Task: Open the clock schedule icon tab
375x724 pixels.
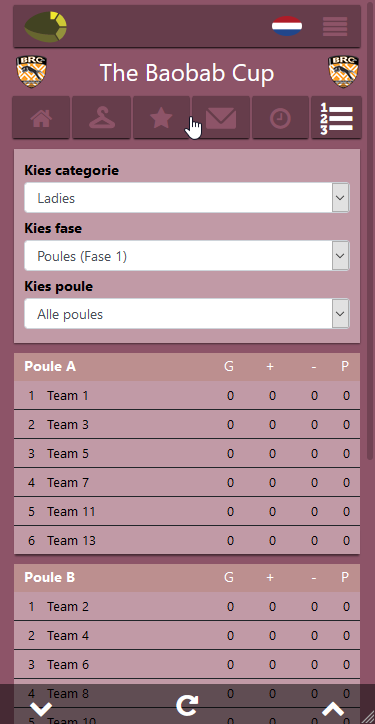Action: coord(280,117)
